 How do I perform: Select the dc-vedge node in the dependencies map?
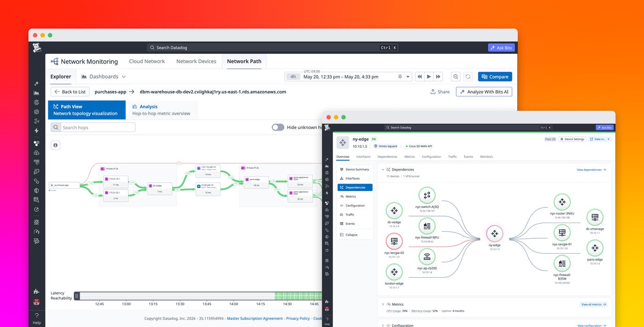pyautogui.click(x=394, y=211)
